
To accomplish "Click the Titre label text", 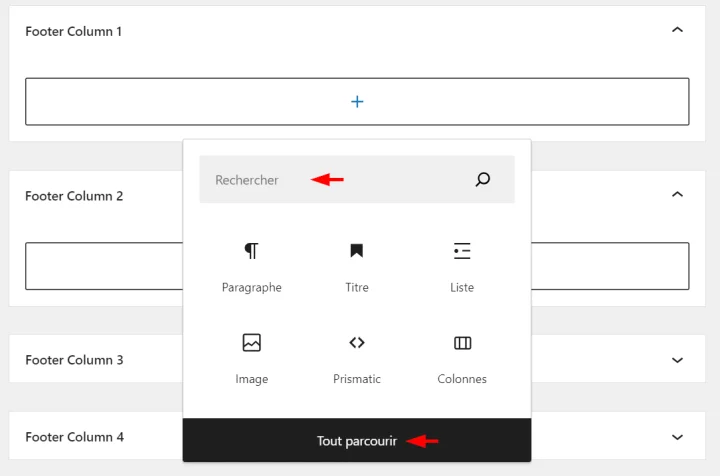I will click(x=357, y=287).
